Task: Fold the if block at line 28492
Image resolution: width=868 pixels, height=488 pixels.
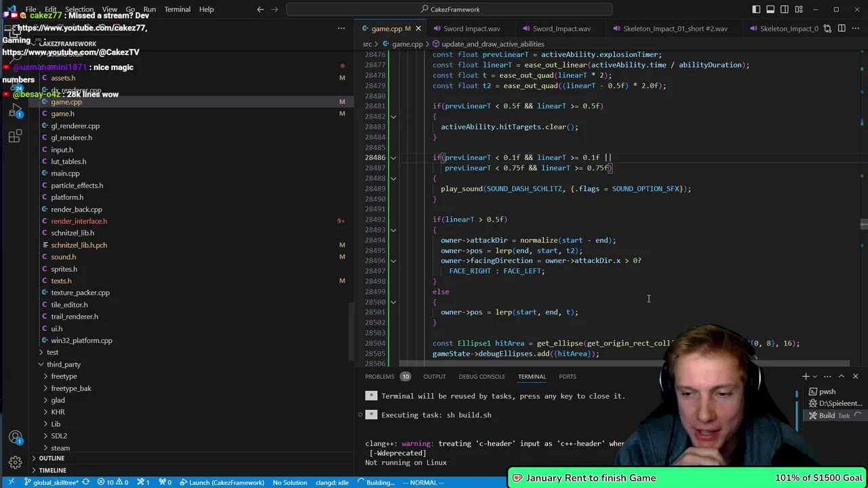Action: pos(393,230)
